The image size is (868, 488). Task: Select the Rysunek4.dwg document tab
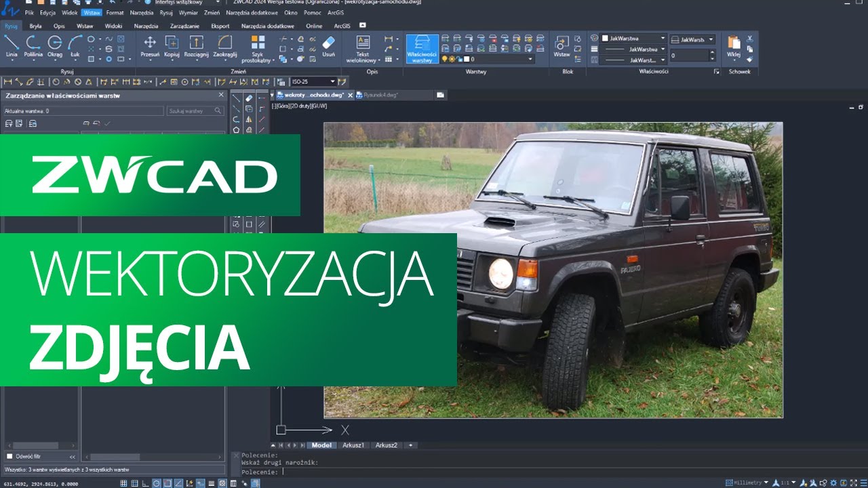point(380,95)
